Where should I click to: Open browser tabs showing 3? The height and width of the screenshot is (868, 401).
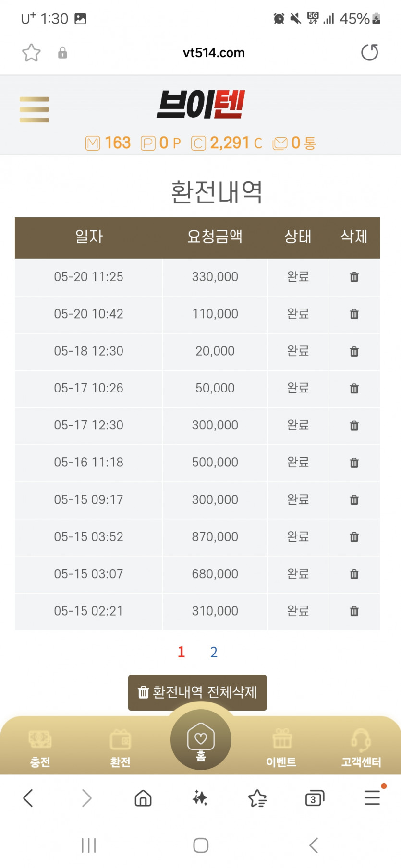[315, 798]
